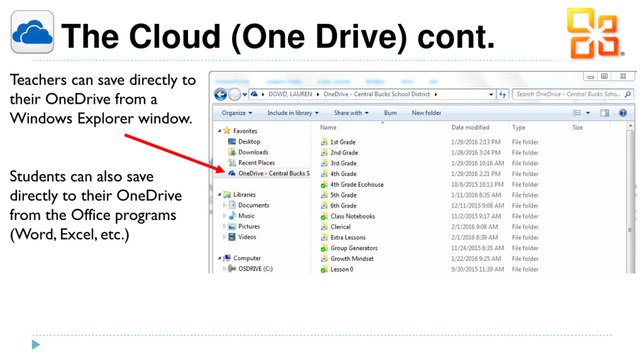The image size is (644, 362).
Task: Click the Back navigation arrow in Explorer
Action: 221,95
